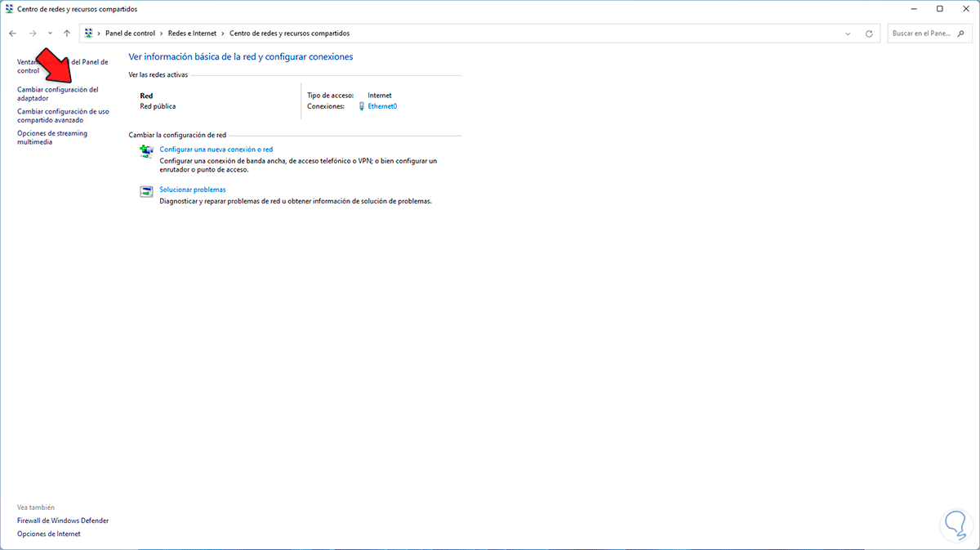Screen dimensions: 980x550
Task: Select 'Centro de redes y recursos compartidos' breadcrumb
Action: point(289,34)
